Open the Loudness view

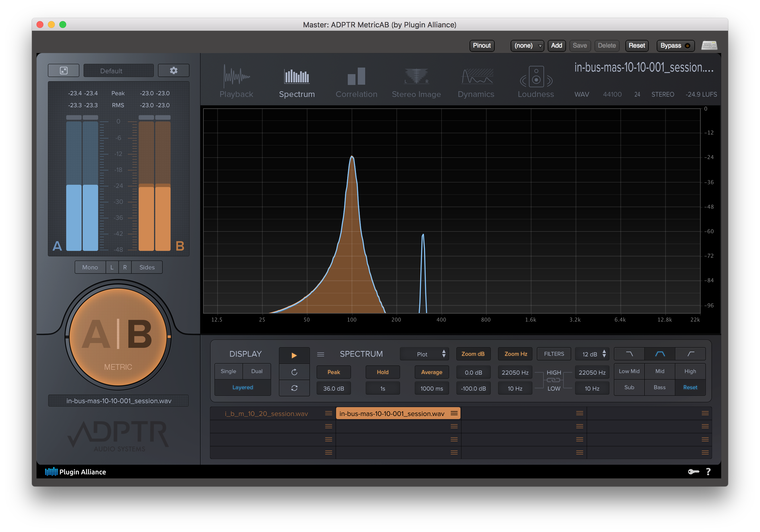535,81
